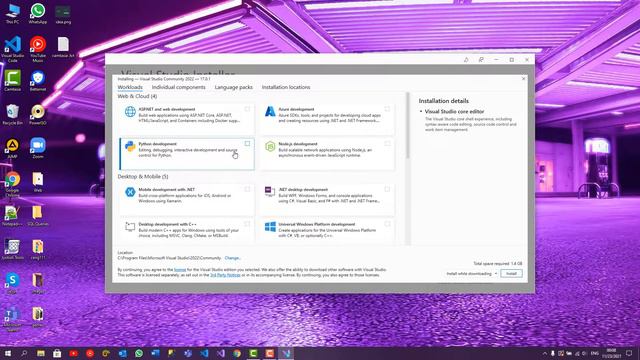Screen dimensions: 640x360
Task: Check the Node.js development workload
Action: (x=387, y=144)
